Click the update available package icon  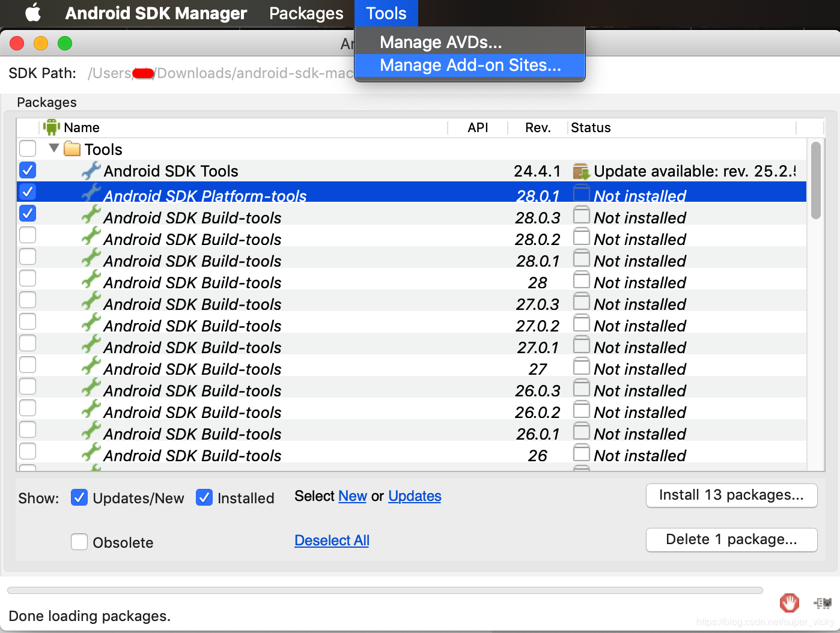(581, 171)
